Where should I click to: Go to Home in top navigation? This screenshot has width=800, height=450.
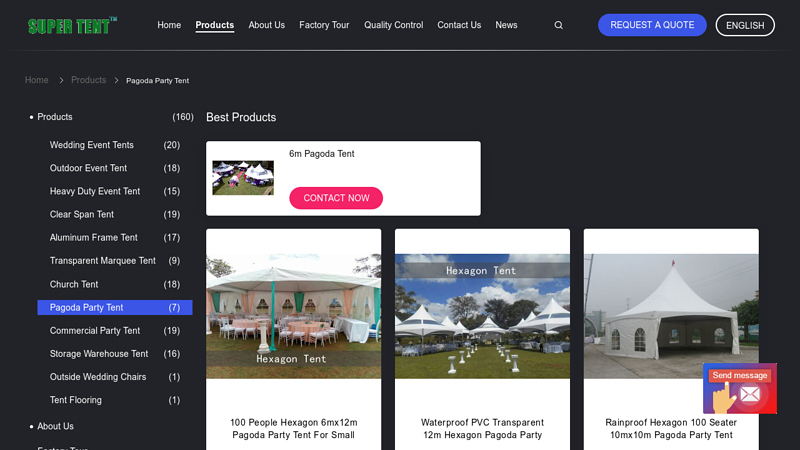pyautogui.click(x=169, y=25)
